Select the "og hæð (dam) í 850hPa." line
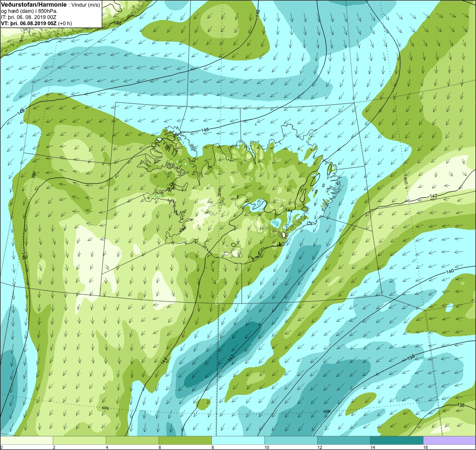The width and height of the screenshot is (476, 450). pos(29,11)
